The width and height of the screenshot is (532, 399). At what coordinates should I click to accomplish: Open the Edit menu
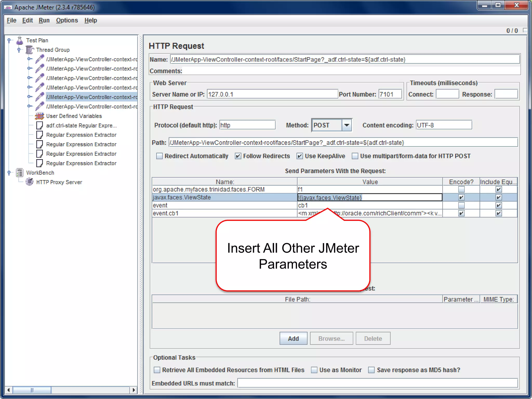tap(28, 20)
